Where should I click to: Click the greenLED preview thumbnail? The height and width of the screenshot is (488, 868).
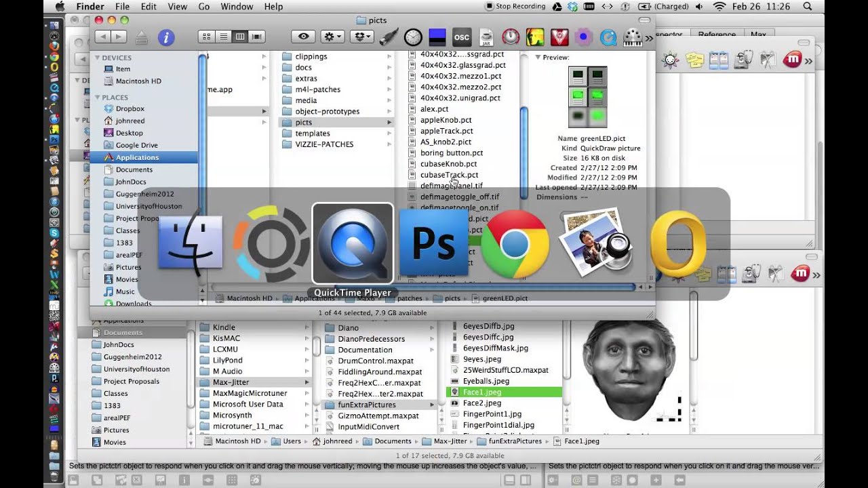pos(588,98)
